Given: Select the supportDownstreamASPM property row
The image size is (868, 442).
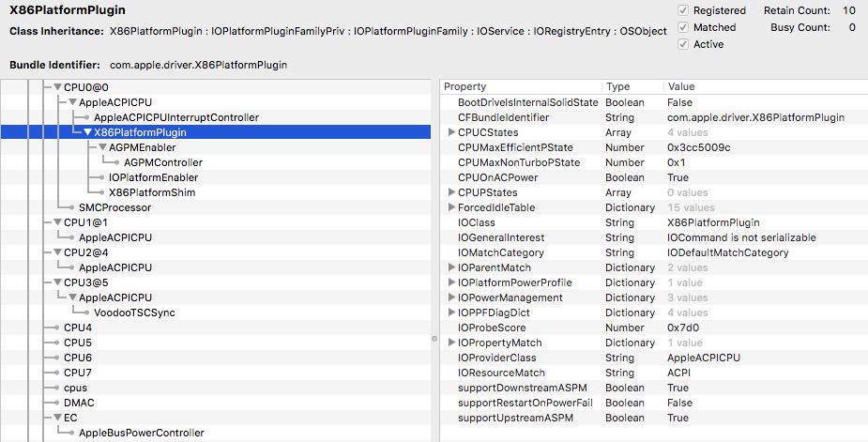Looking at the screenshot, I should pyautogui.click(x=654, y=388).
